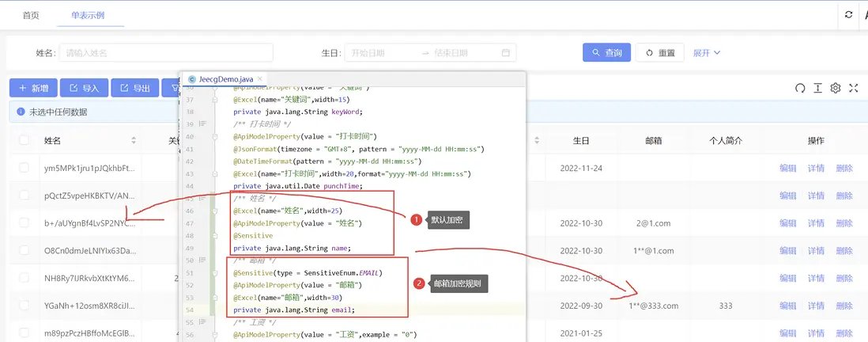The height and width of the screenshot is (342, 868).
Task: Click the 2022-09-30 birthday cell
Action: point(581,306)
